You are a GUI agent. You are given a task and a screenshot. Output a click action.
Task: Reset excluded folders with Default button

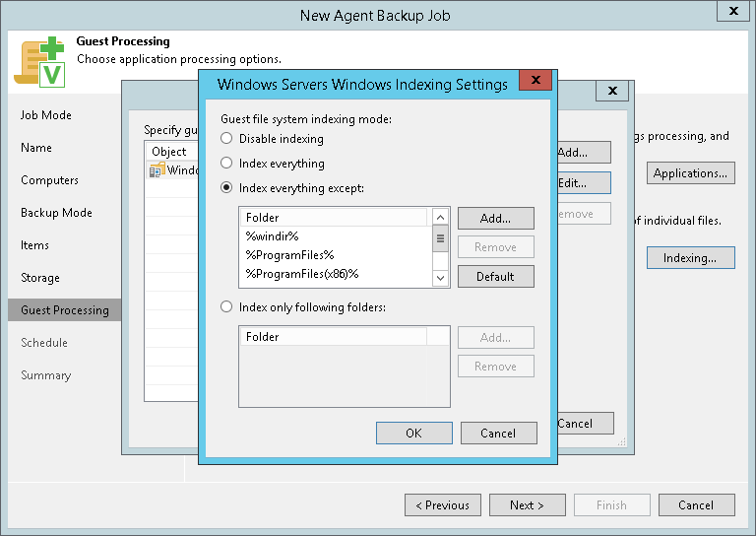pos(495,277)
